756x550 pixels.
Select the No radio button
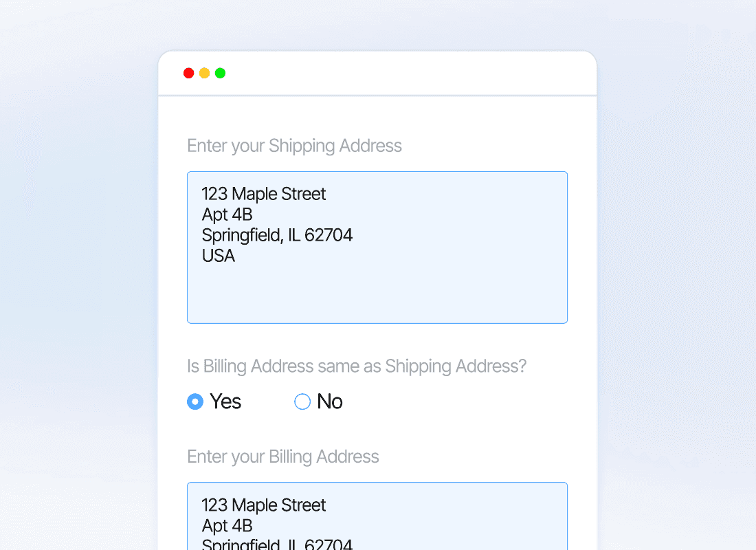(302, 401)
